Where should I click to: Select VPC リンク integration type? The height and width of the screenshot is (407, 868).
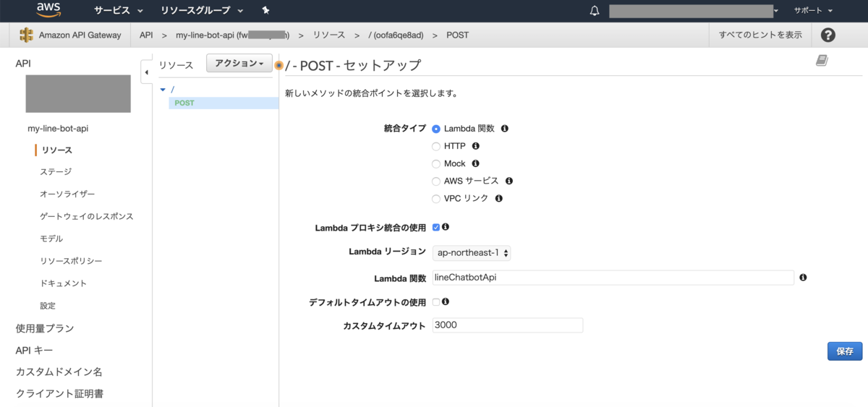[x=436, y=199]
